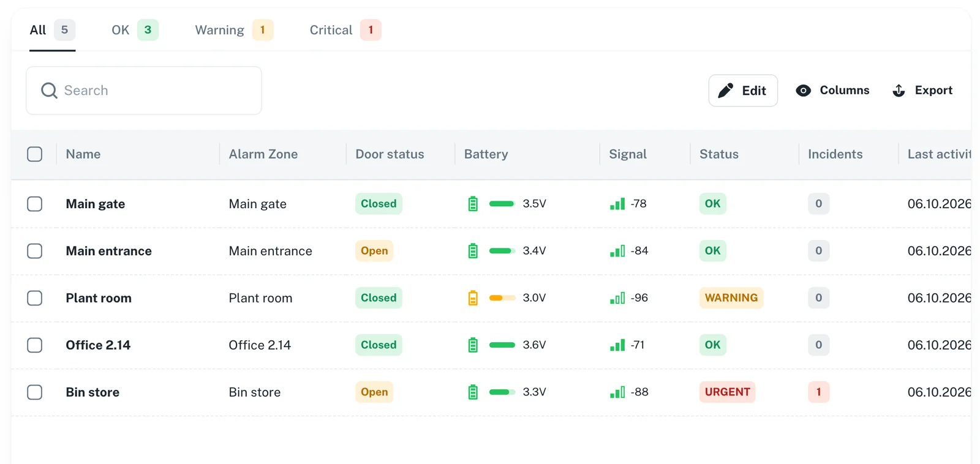Click battery icon in Main gate row
The width and height of the screenshot is (980, 464).
[x=473, y=204]
